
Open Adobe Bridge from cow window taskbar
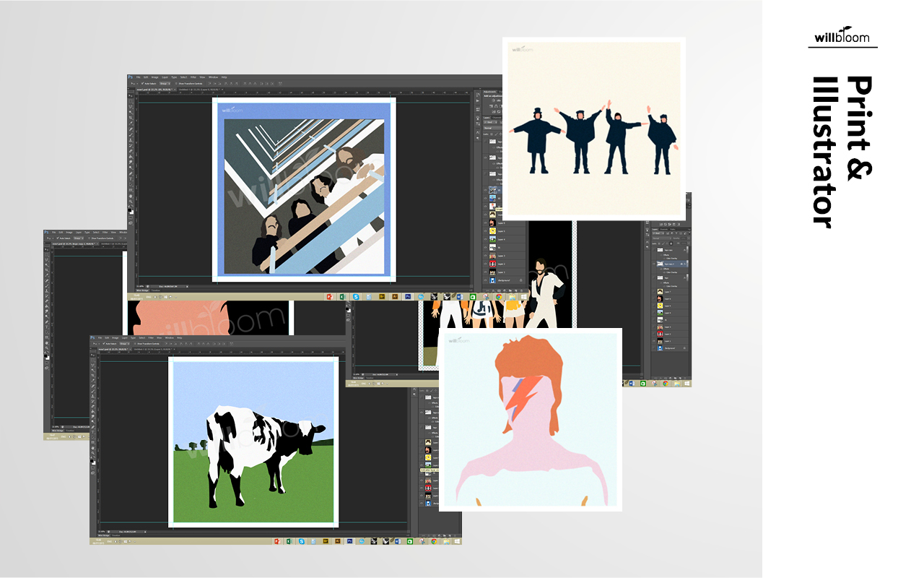(326, 541)
